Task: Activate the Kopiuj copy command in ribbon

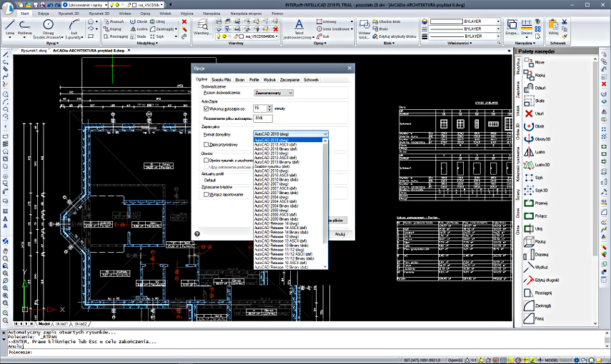Action: [x=113, y=29]
